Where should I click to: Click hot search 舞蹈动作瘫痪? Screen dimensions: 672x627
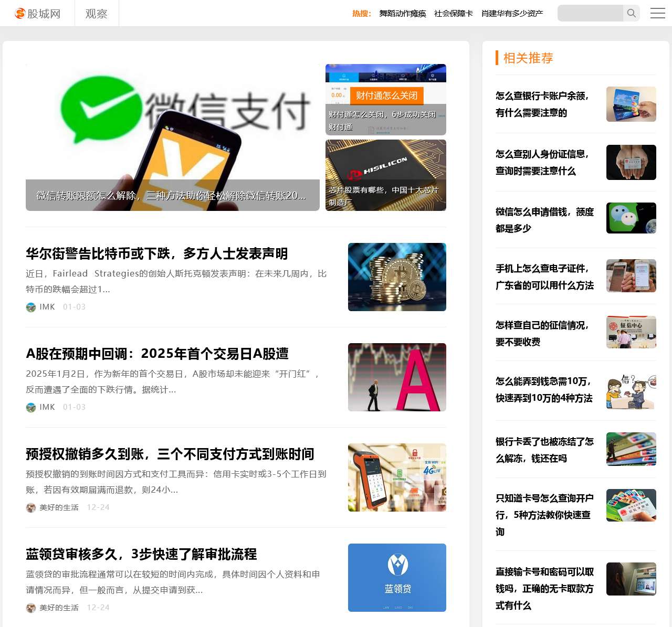point(403,14)
